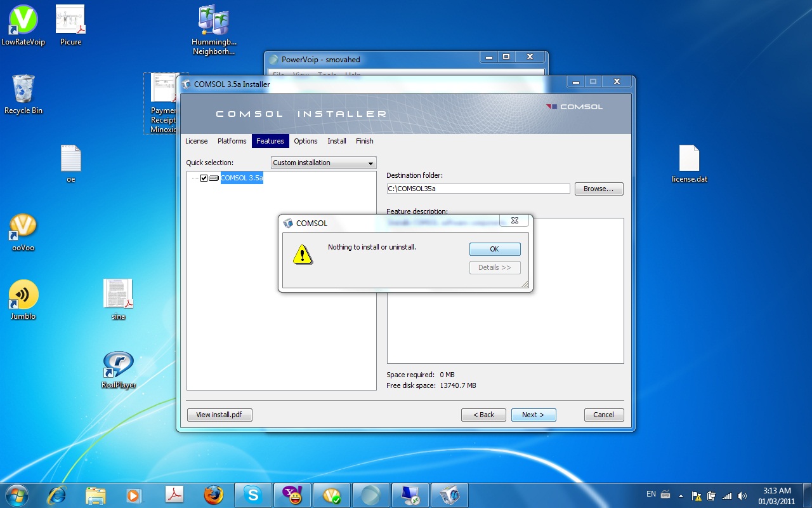The width and height of the screenshot is (812, 508).
Task: Select the Features tab
Action: [x=270, y=141]
